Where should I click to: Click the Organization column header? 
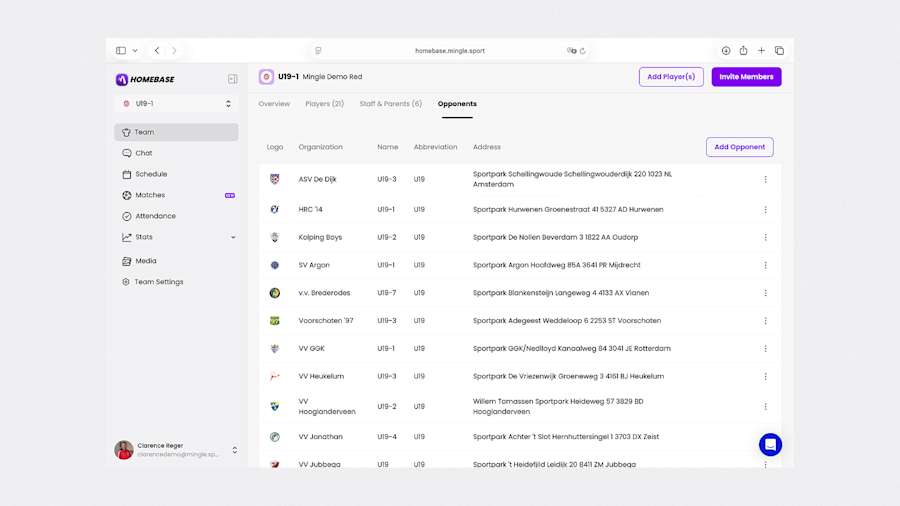320,147
